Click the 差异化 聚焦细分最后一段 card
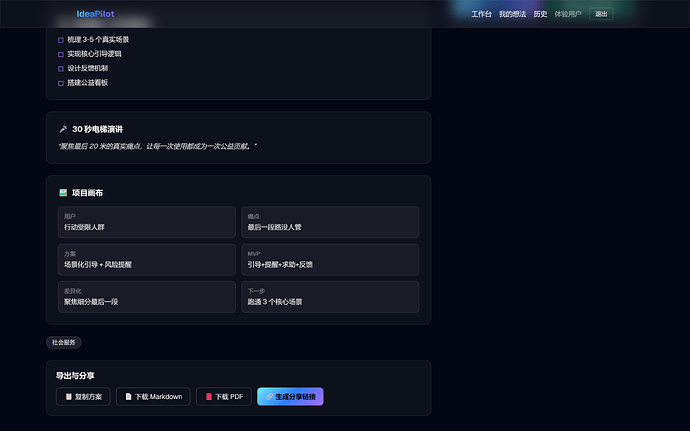Viewport: 690px width, 431px height. click(x=147, y=297)
